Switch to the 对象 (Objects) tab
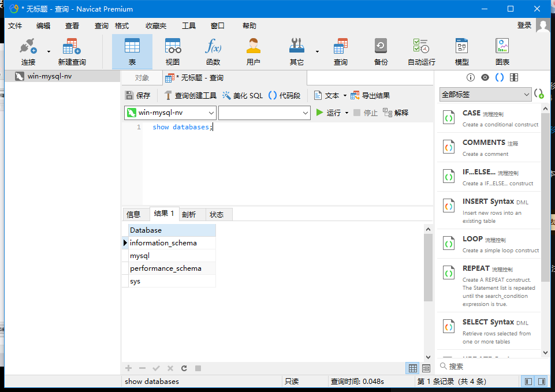 [142, 78]
